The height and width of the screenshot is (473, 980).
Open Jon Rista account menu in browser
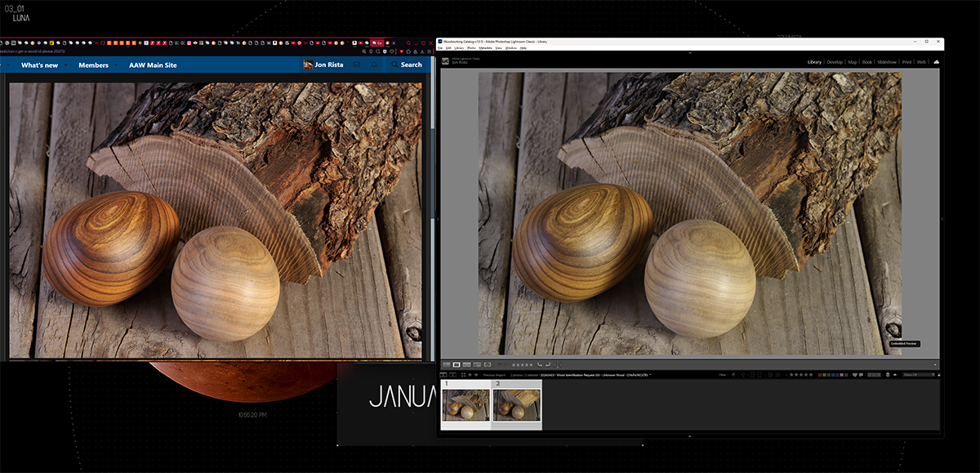coord(324,65)
